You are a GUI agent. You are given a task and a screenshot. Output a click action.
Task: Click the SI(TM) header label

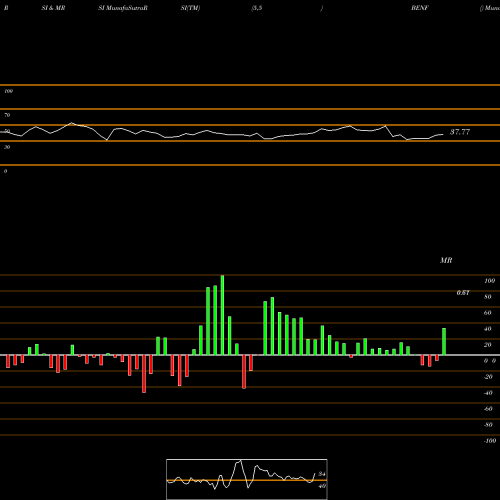coord(190,8)
